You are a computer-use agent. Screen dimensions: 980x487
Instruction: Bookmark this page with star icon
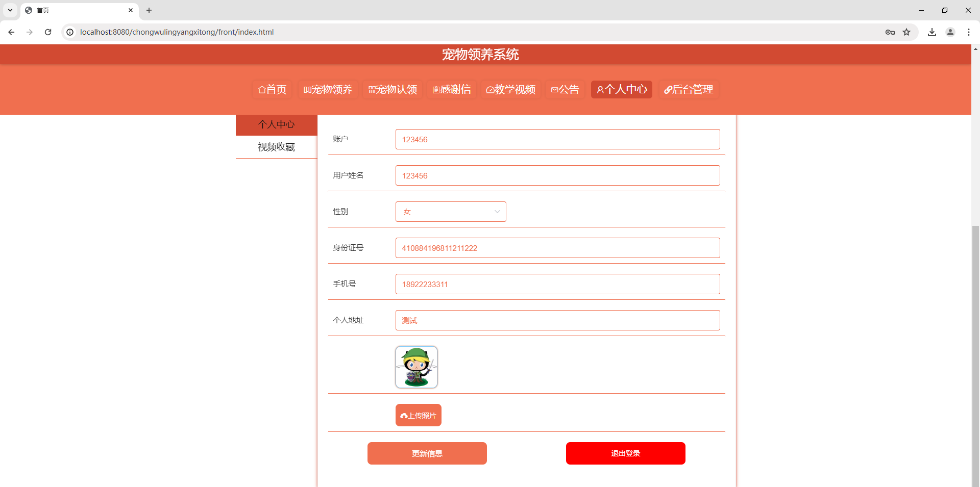tap(906, 32)
